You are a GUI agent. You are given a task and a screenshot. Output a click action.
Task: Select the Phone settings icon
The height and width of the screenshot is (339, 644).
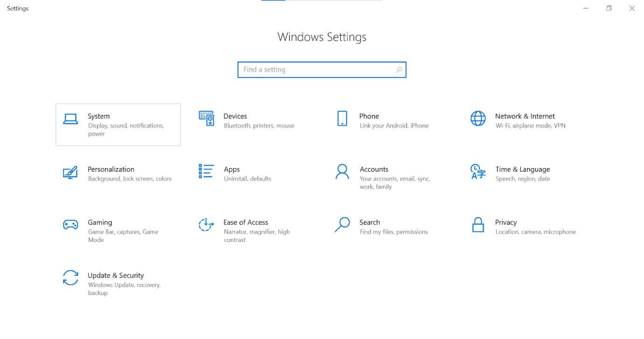click(x=342, y=119)
